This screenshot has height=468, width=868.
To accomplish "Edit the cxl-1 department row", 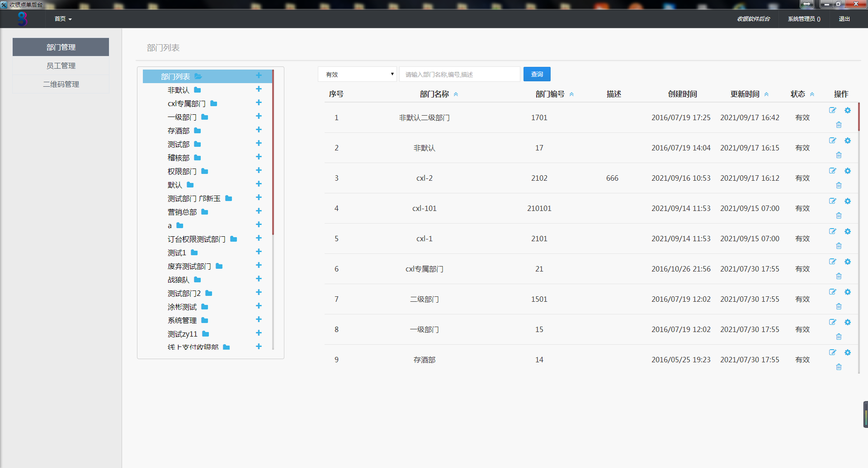I will click(832, 231).
